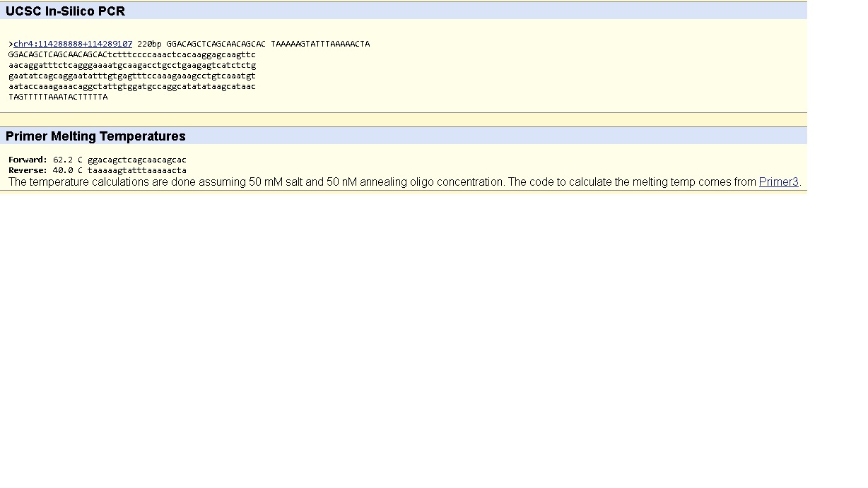The width and height of the screenshot is (868, 488).
Task: Click uppercase forward primer GGACAGCTCAGCAACAGCAC in header line
Action: pos(216,44)
